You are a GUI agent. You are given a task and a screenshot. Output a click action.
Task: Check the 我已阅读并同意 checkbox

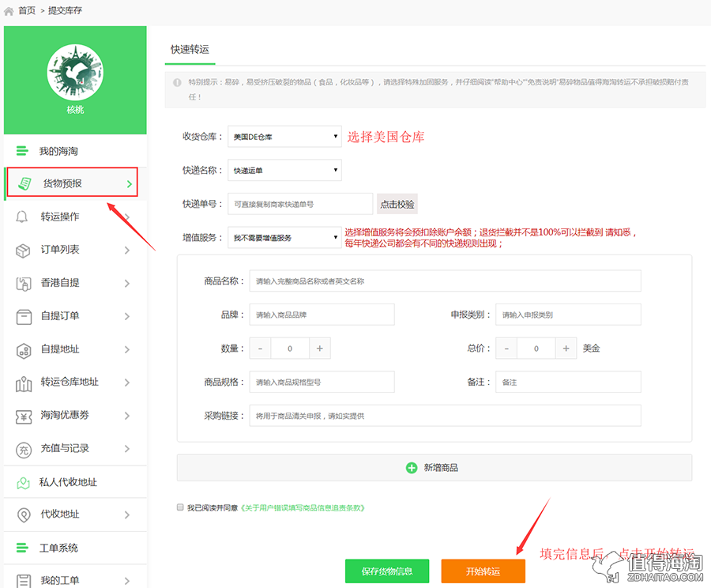click(x=180, y=507)
